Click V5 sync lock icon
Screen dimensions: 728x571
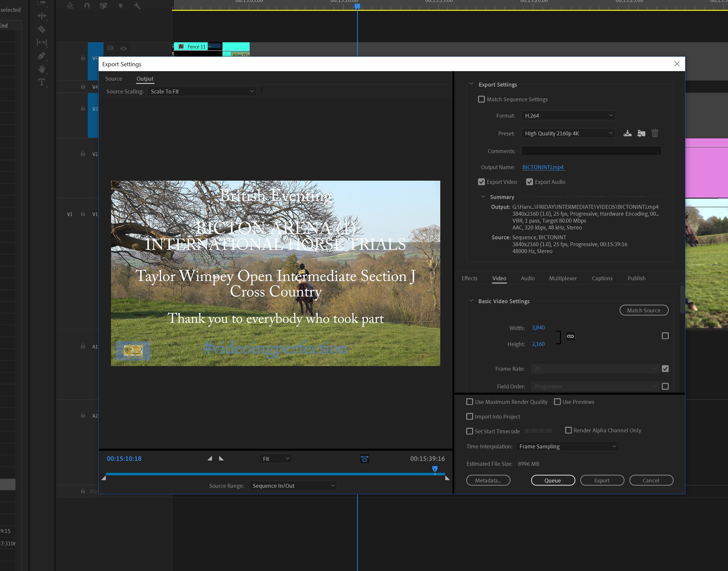(x=110, y=48)
